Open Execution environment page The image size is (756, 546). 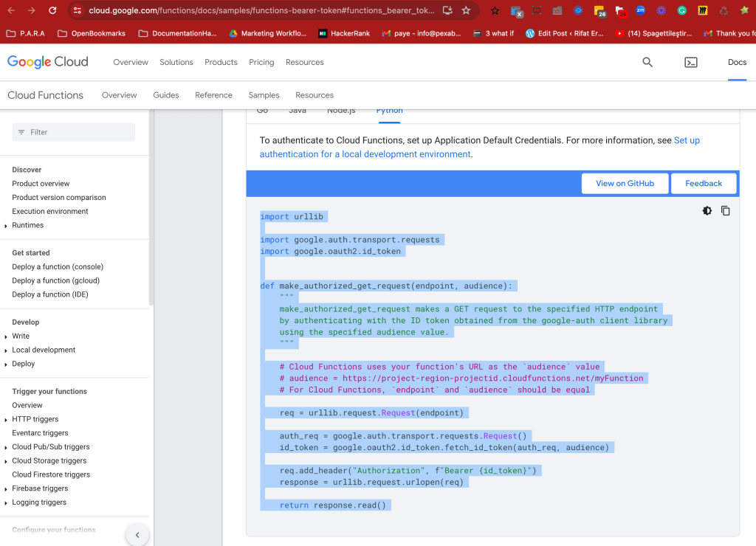click(x=50, y=211)
